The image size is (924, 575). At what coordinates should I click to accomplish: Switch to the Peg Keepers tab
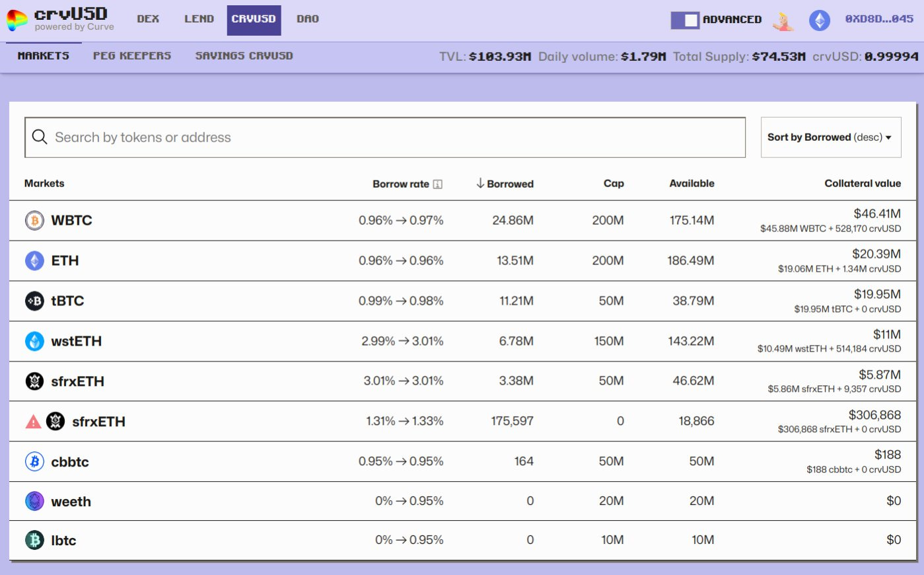[x=132, y=56]
